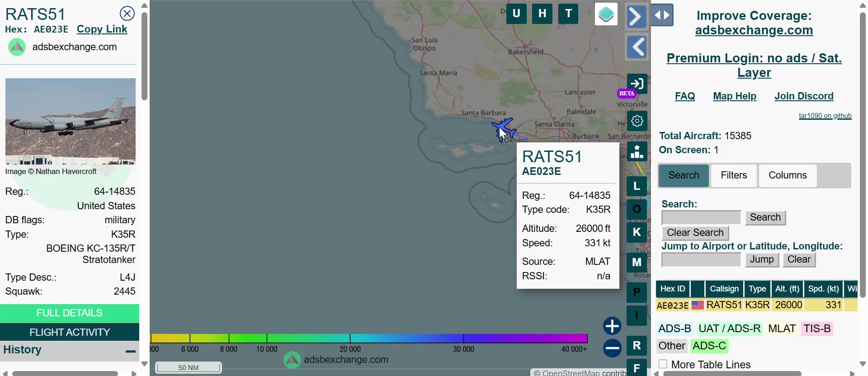Image resolution: width=868 pixels, height=376 pixels.
Task: Click the stacked-blocks icon on the map
Action: [637, 151]
